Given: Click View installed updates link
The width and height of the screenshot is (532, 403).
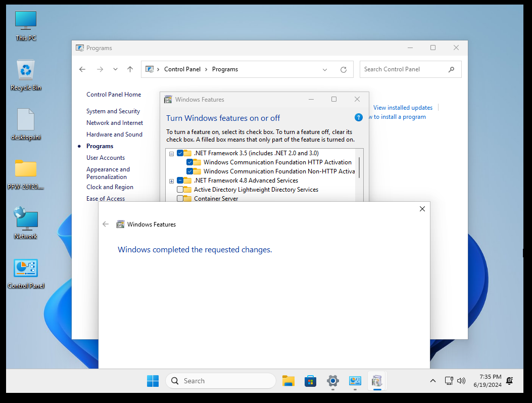Looking at the screenshot, I should (x=403, y=108).
